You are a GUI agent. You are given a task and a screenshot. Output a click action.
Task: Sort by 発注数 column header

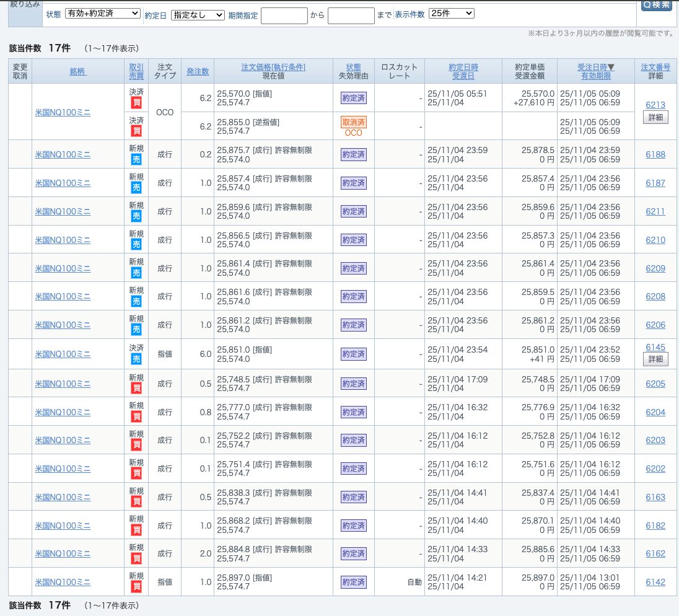click(198, 71)
